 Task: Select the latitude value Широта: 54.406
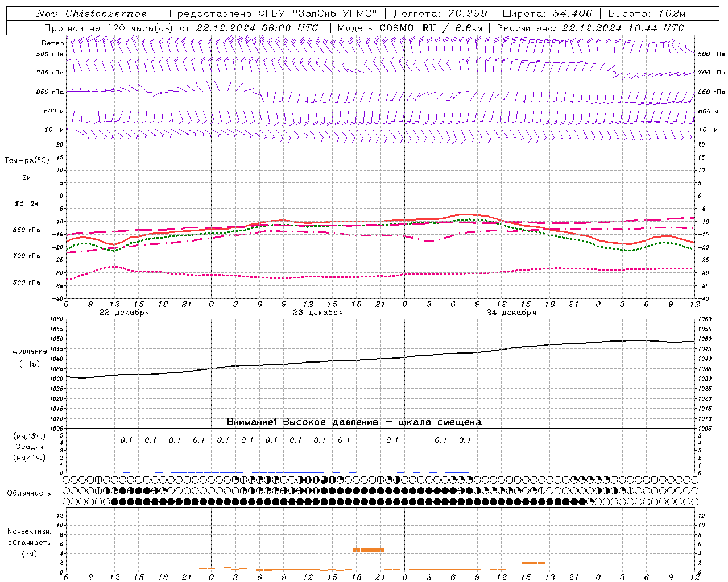point(547,14)
